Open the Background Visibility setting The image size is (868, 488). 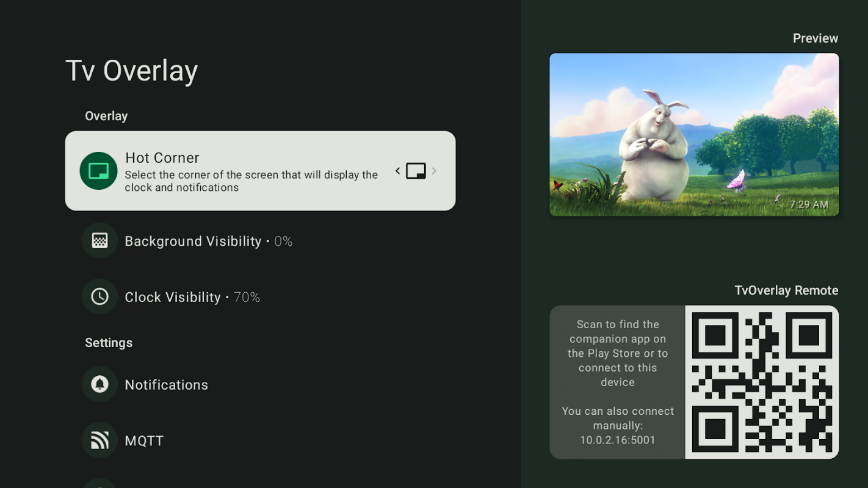pyautogui.click(x=260, y=241)
